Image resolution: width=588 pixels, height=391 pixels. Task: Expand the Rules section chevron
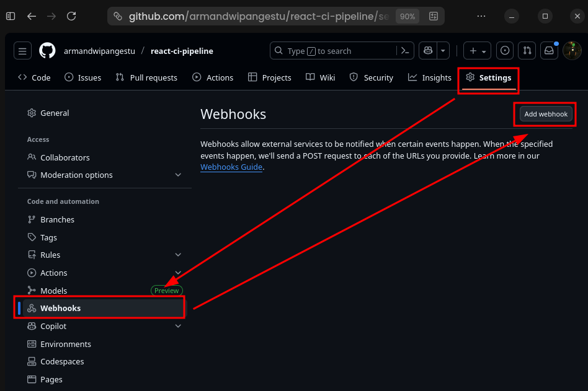coord(178,255)
